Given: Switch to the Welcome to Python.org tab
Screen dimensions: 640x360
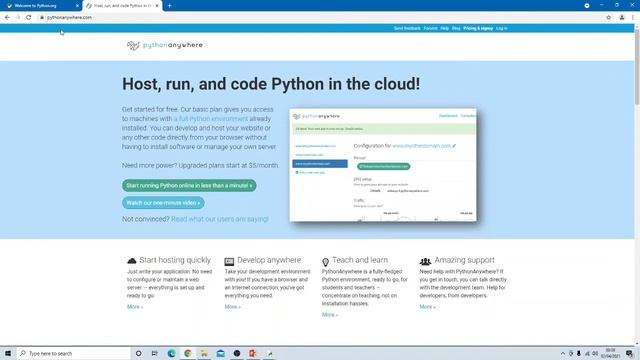Looking at the screenshot, I should pyautogui.click(x=41, y=6).
